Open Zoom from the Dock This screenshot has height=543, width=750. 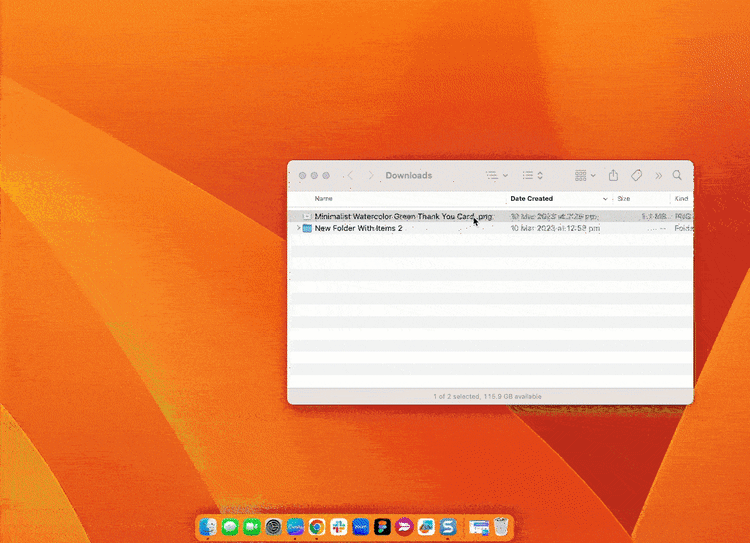pos(360,527)
